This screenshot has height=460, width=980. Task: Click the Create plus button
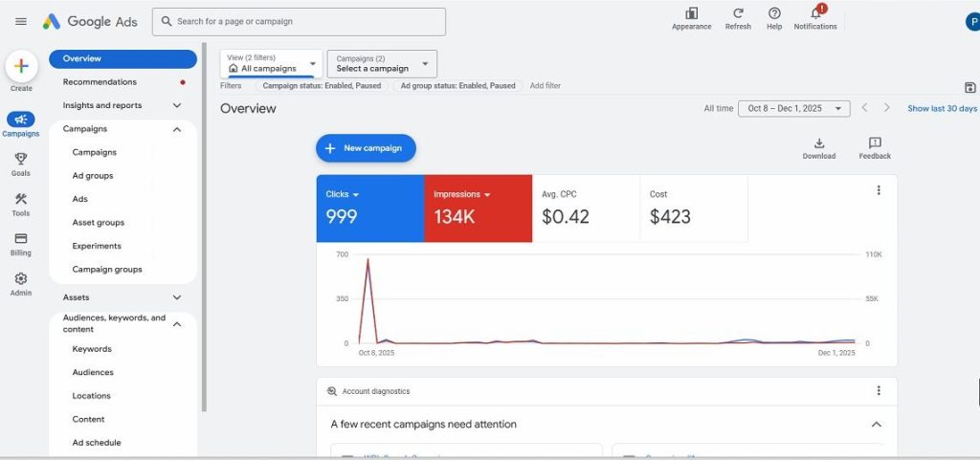pyautogui.click(x=21, y=67)
